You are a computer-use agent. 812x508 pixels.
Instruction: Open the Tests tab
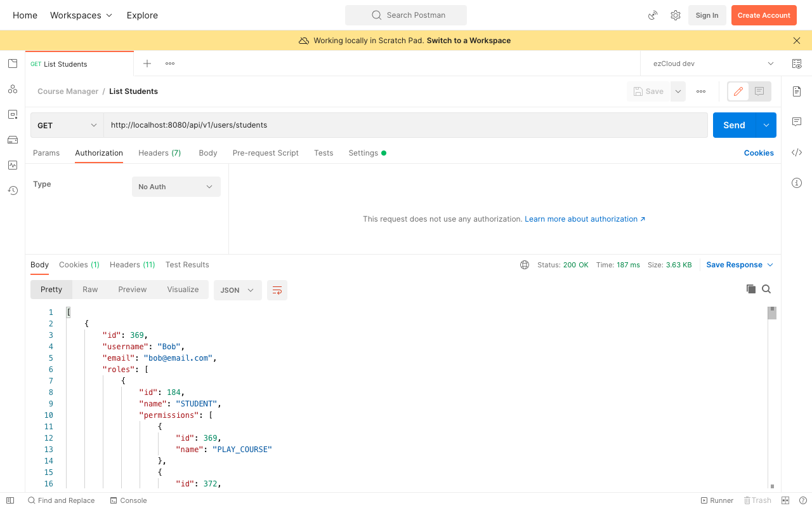[x=324, y=153]
